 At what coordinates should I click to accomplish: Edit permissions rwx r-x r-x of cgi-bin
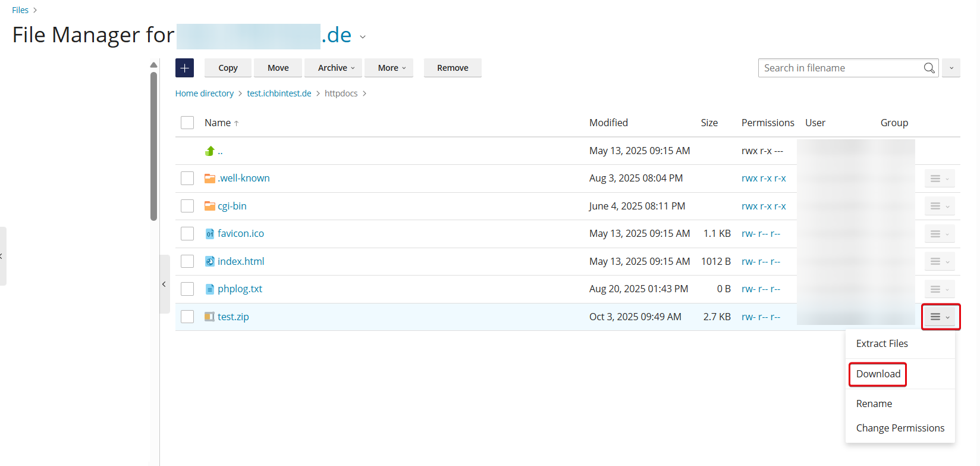coord(764,206)
